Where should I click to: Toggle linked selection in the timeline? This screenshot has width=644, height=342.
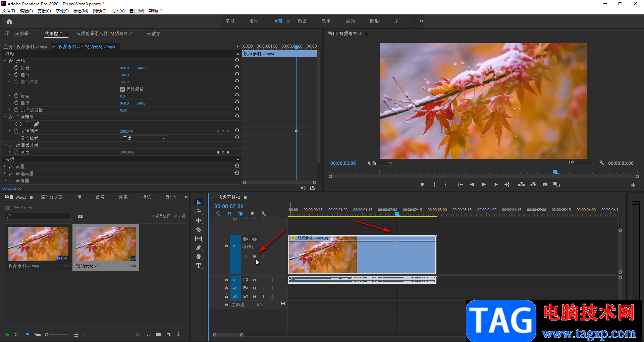click(x=241, y=214)
